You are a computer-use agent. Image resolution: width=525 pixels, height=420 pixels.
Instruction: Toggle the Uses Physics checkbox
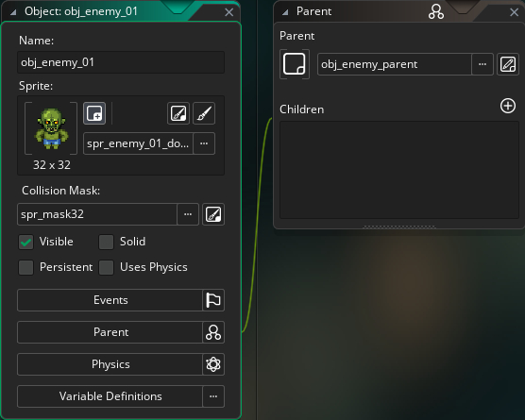[x=106, y=268]
